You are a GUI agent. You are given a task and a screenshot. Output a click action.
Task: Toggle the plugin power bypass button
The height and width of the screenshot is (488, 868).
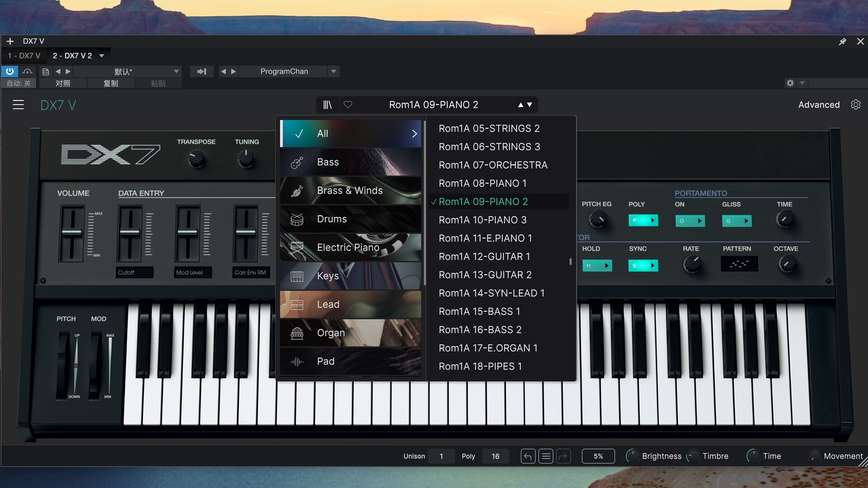[x=9, y=71]
